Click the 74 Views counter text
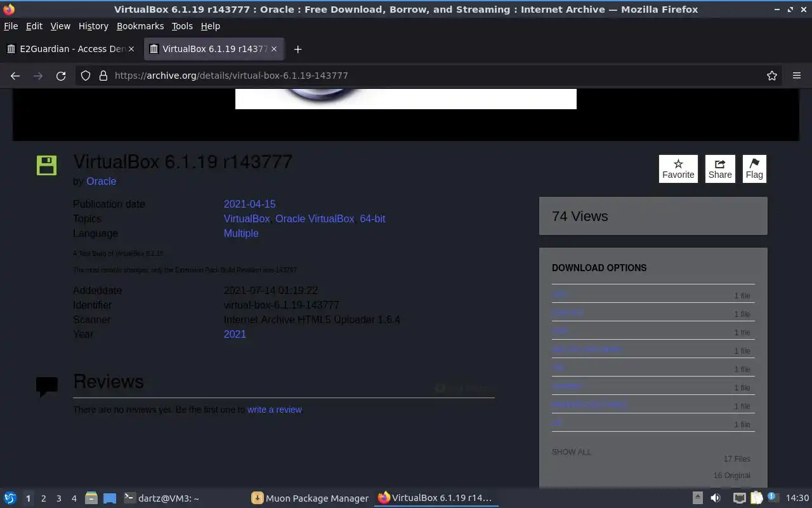This screenshot has width=812, height=508. pyautogui.click(x=580, y=216)
